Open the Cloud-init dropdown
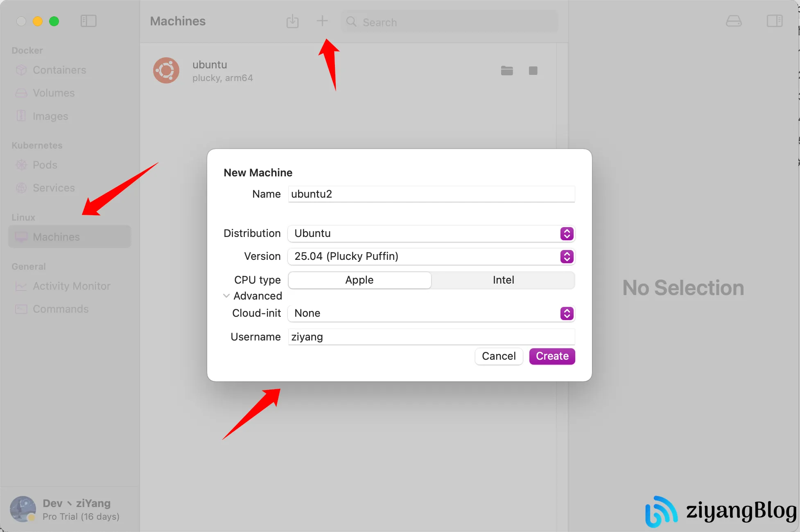The width and height of the screenshot is (800, 532). click(432, 313)
